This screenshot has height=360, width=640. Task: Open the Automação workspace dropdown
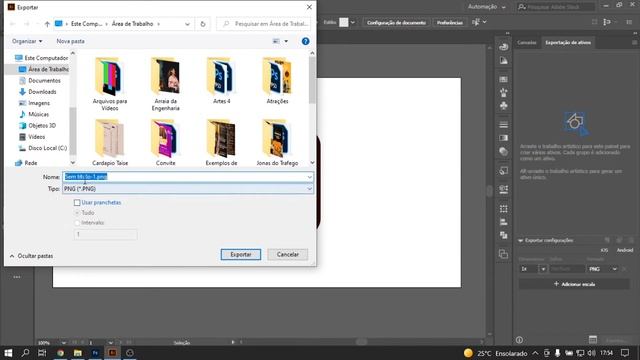[487, 7]
